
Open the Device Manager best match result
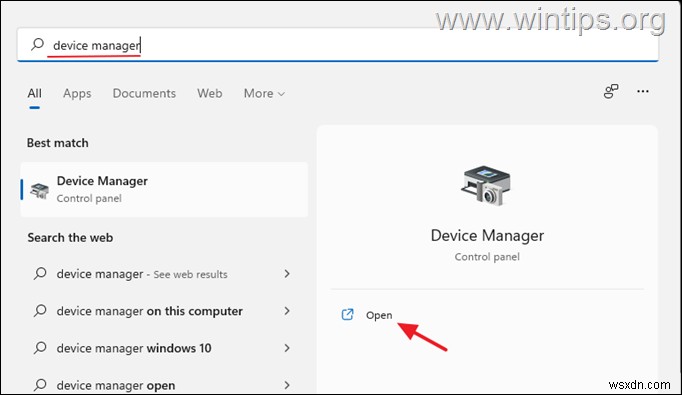164,190
